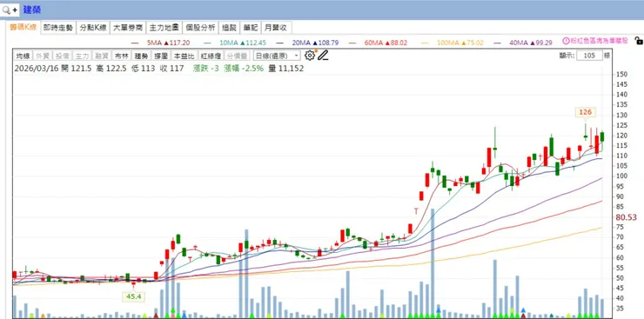Open chart settings gear icon

(x=309, y=56)
